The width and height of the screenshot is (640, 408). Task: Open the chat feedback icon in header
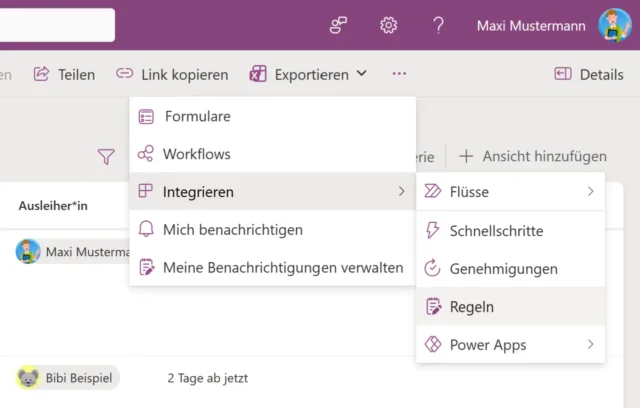click(x=338, y=25)
